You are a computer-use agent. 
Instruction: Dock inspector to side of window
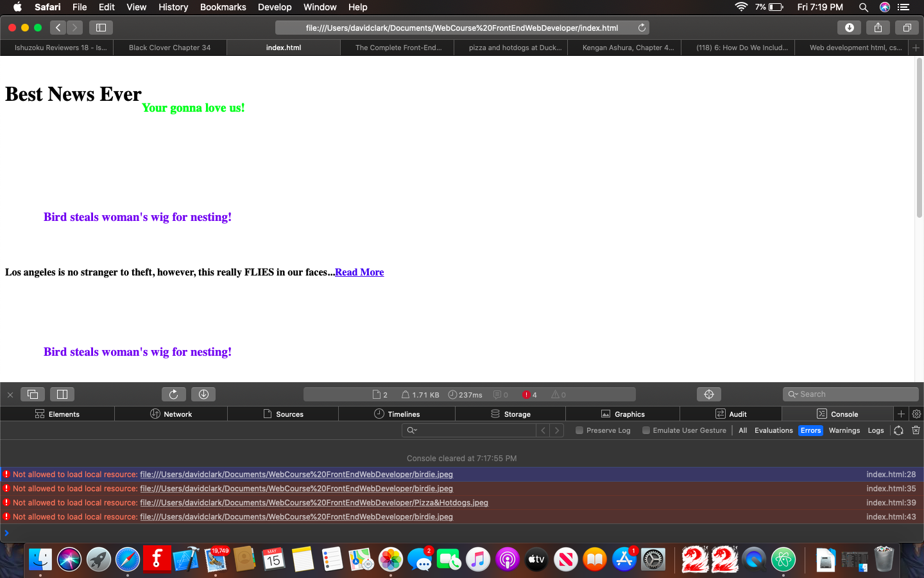[62, 394]
